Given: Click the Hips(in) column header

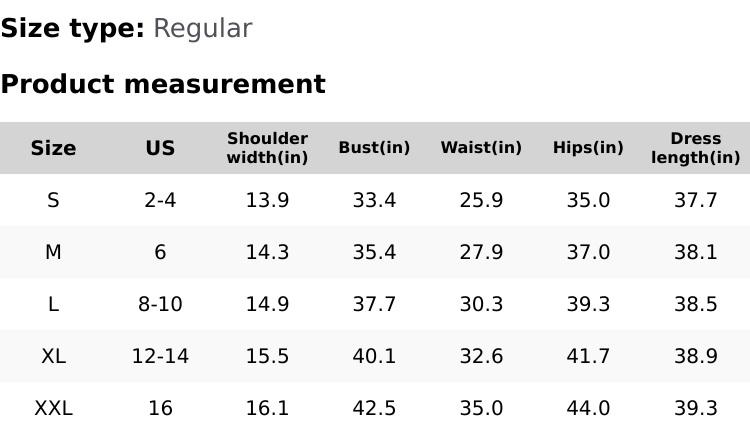Looking at the screenshot, I should coord(588,148).
